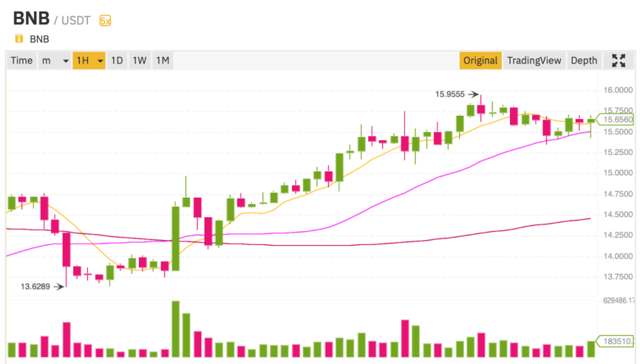This screenshot has height=364, width=640.
Task: Switch to 1D interval
Action: click(117, 61)
